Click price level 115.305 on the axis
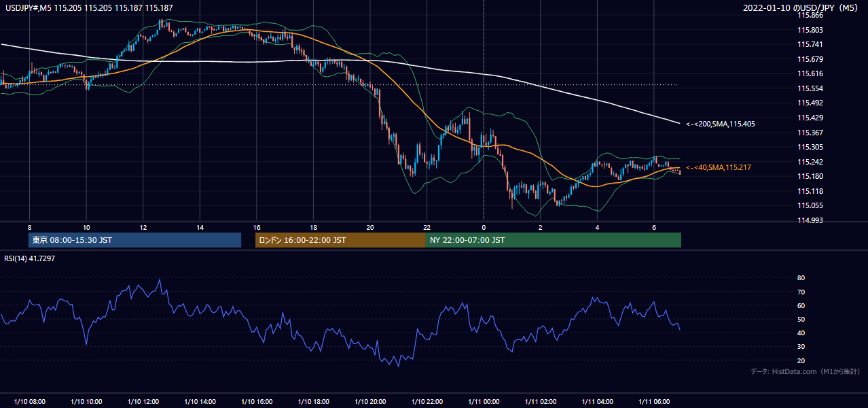This screenshot has width=868, height=408. pyautogui.click(x=810, y=147)
